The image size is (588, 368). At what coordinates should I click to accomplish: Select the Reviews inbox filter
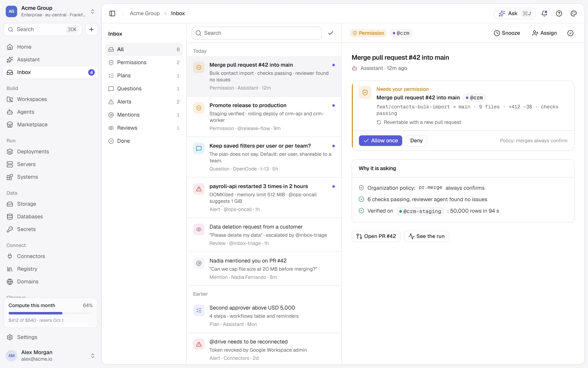coord(144,128)
